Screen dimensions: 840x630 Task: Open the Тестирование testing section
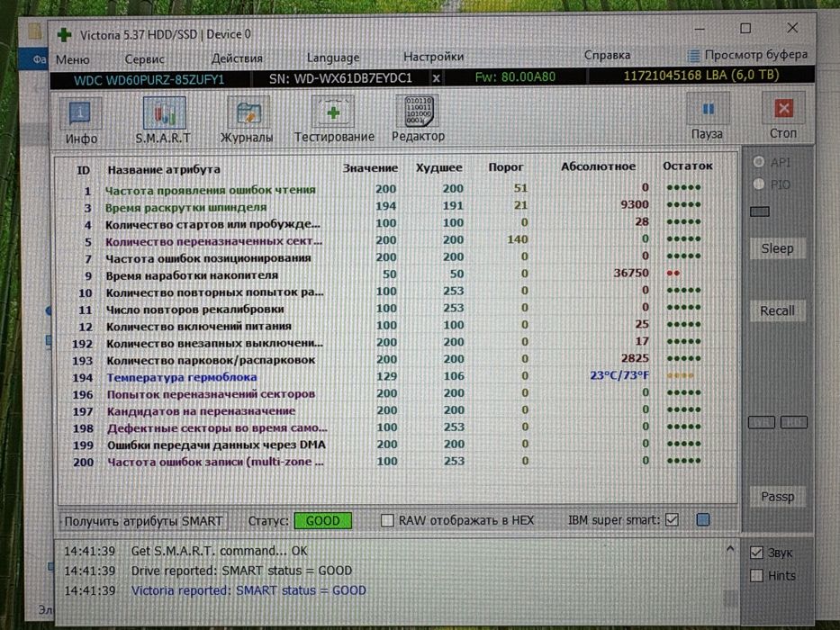pyautogui.click(x=334, y=120)
